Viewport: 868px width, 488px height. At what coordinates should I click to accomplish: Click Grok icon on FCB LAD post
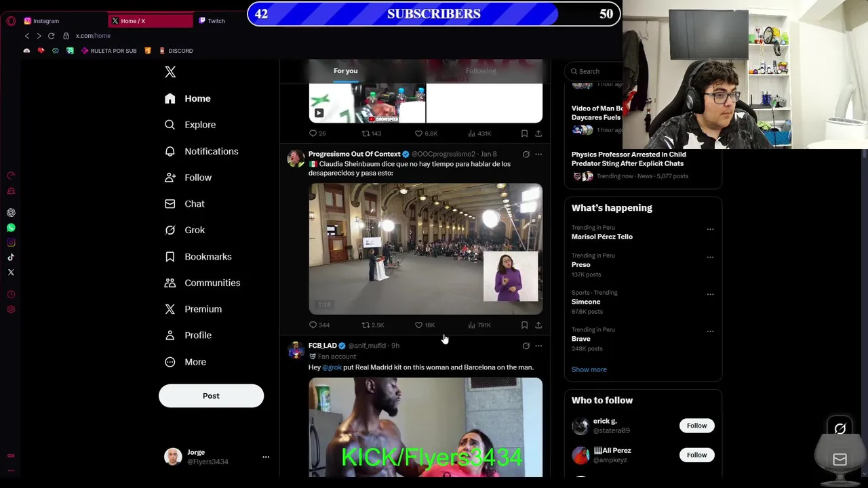[526, 346]
